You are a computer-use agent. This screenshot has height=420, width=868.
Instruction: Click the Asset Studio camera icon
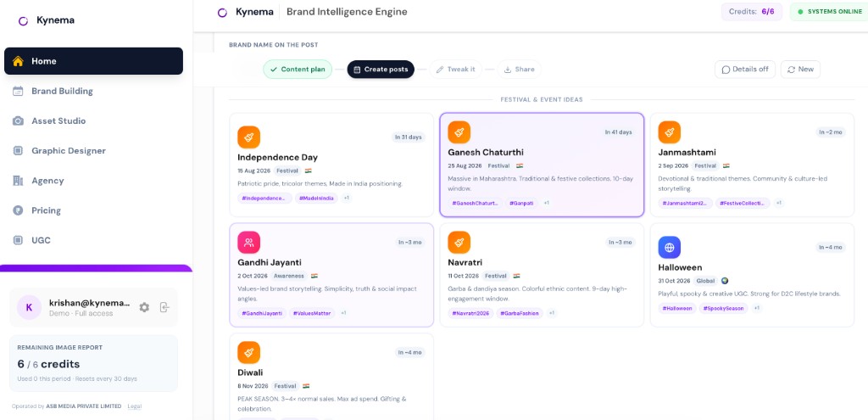[19, 120]
